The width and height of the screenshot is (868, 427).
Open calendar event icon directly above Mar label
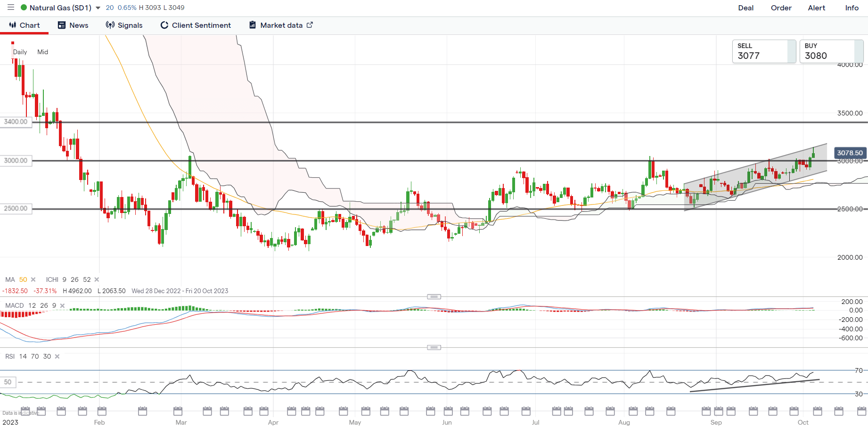[x=178, y=411]
